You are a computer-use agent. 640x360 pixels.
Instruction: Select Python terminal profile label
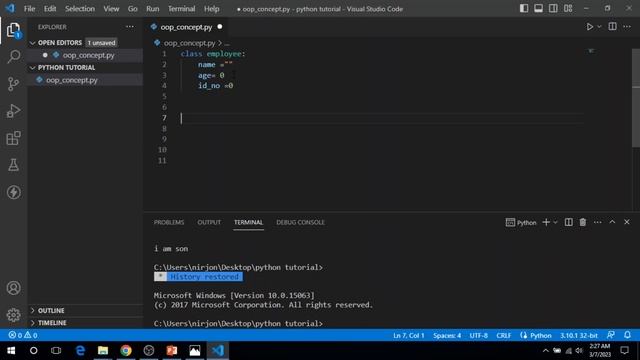(x=521, y=222)
